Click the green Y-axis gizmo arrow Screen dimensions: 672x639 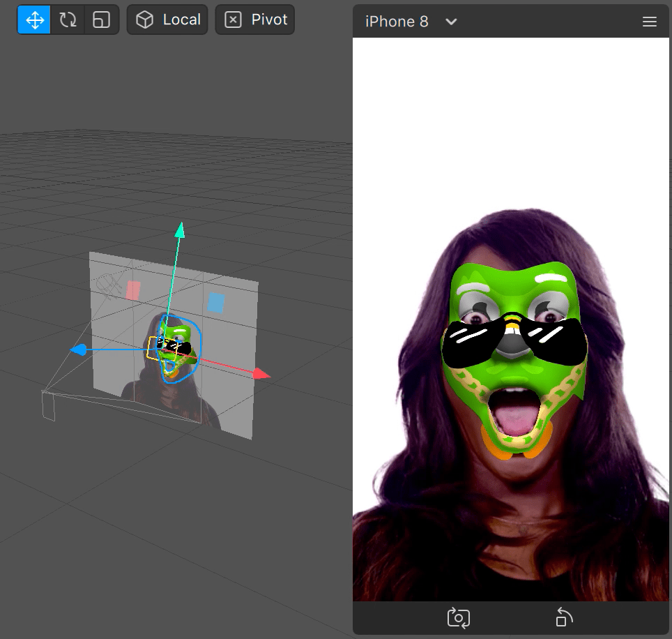click(x=180, y=229)
